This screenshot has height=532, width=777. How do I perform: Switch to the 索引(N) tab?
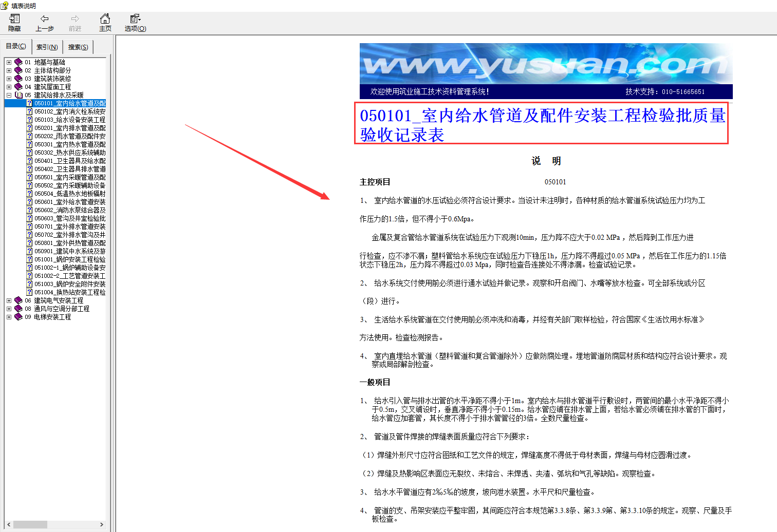point(47,47)
